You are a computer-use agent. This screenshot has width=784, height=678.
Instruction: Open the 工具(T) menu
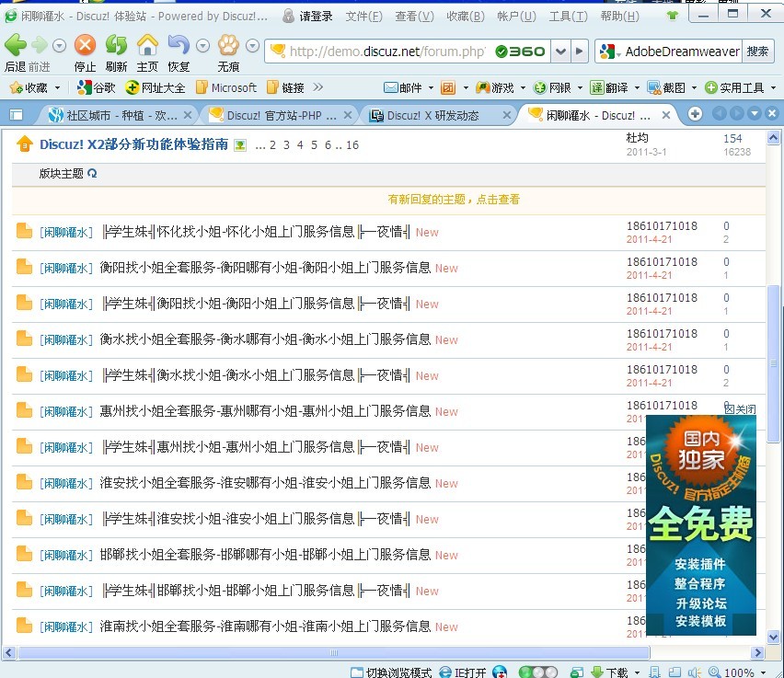(x=568, y=17)
